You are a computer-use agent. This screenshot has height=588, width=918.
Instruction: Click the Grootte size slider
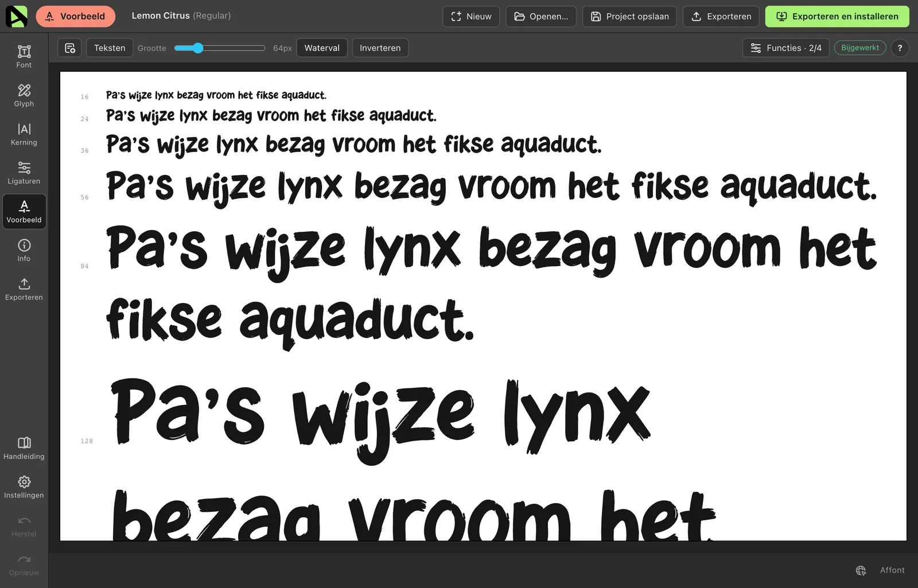click(220, 48)
